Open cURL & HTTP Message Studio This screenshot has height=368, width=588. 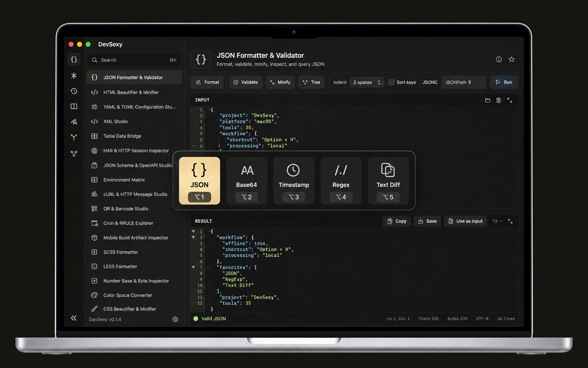click(130, 194)
